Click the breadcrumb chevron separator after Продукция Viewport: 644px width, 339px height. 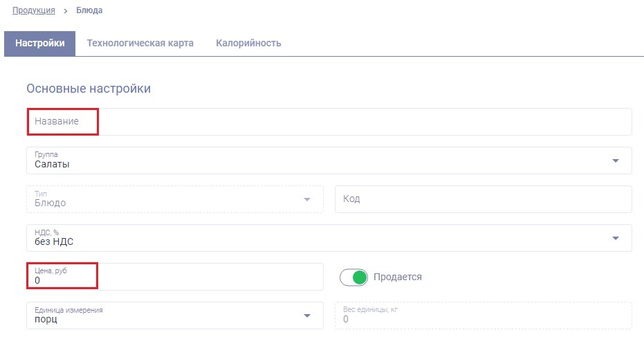(x=65, y=11)
